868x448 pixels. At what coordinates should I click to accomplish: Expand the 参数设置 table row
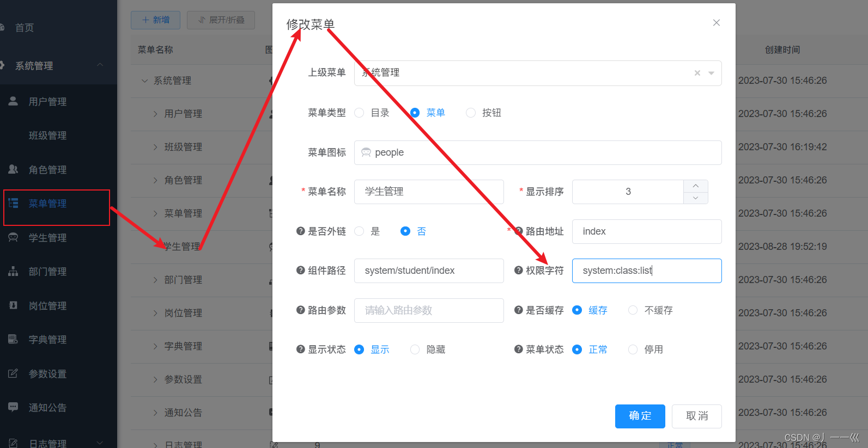(155, 379)
